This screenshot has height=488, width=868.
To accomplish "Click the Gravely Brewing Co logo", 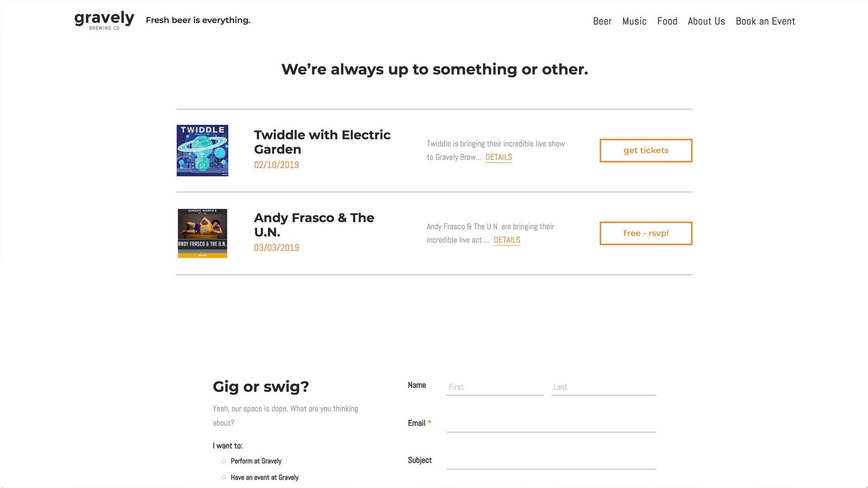I will pos(104,20).
